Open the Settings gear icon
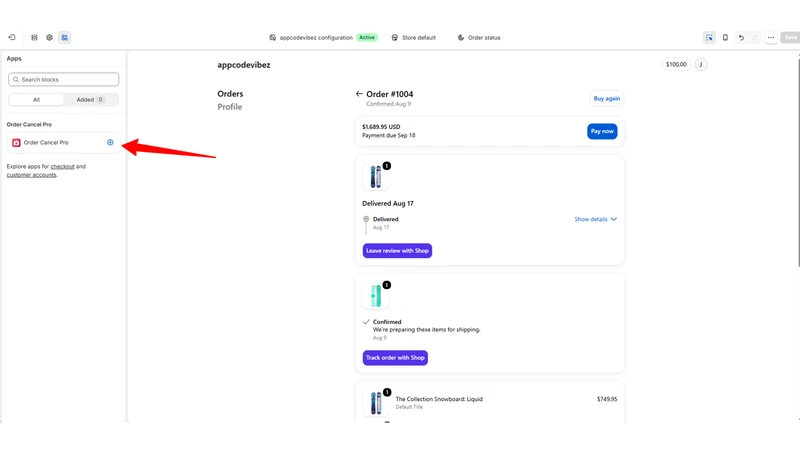 click(49, 37)
